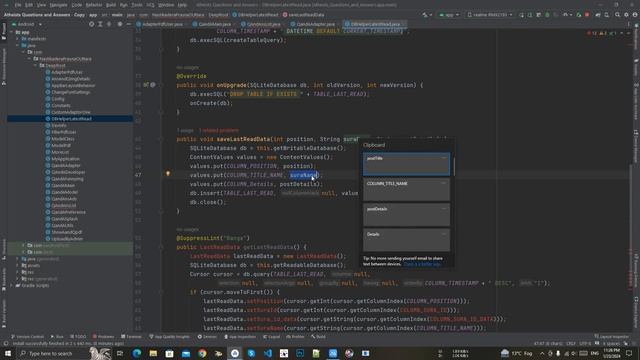Click DeepRoot breadcrumb in navigation bar
The height and width of the screenshot is (360, 640).
(218, 15)
